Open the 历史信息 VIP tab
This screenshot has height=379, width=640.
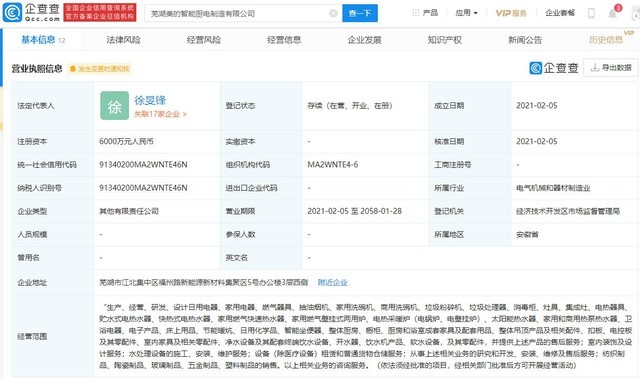click(x=606, y=40)
